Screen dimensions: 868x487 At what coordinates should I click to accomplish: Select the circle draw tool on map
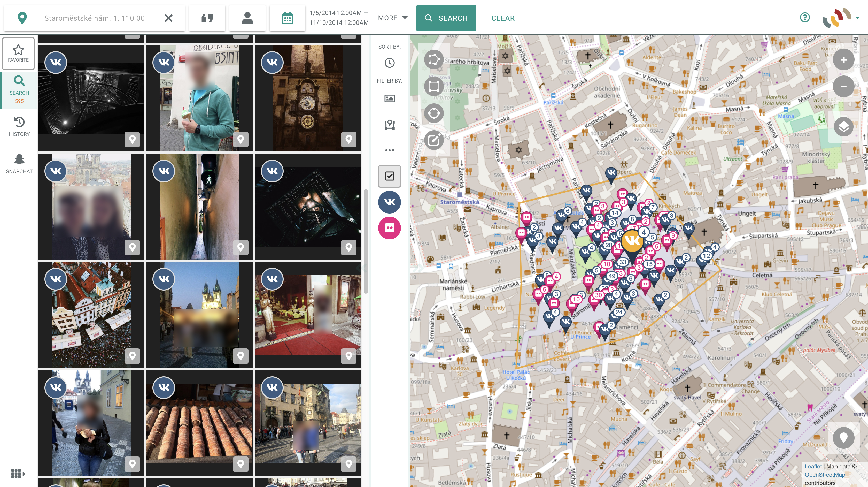pyautogui.click(x=434, y=113)
